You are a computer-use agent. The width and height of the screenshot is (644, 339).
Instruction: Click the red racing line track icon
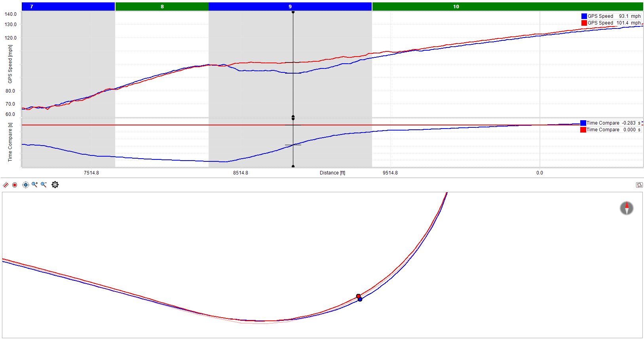point(6,185)
